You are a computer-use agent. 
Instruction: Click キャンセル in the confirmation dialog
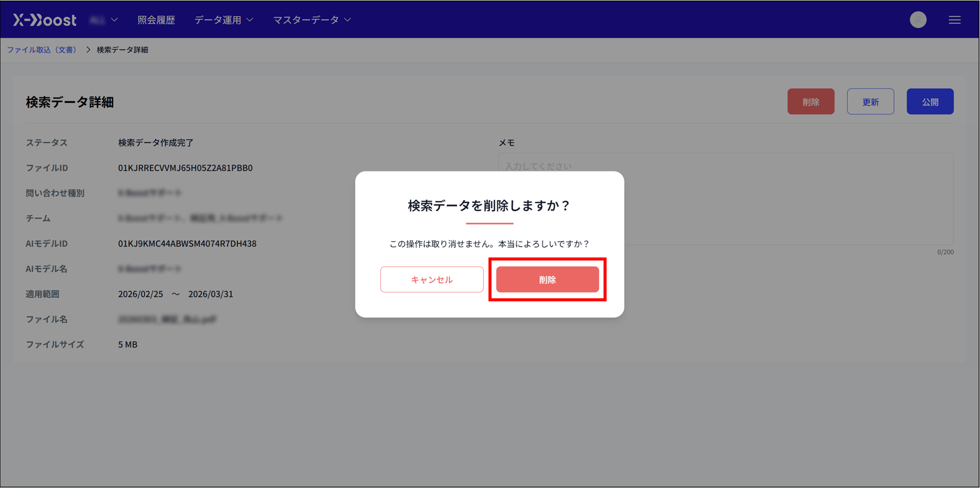(432, 280)
